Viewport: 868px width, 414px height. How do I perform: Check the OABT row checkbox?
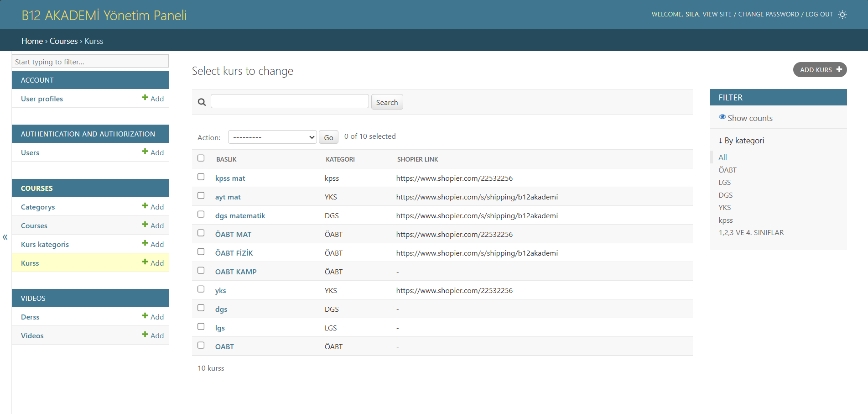pyautogui.click(x=201, y=345)
